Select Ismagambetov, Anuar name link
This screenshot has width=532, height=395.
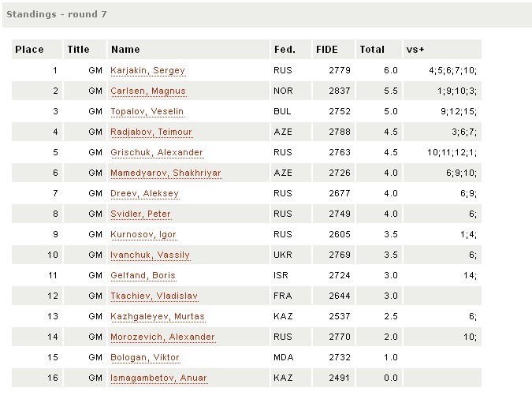coord(158,378)
